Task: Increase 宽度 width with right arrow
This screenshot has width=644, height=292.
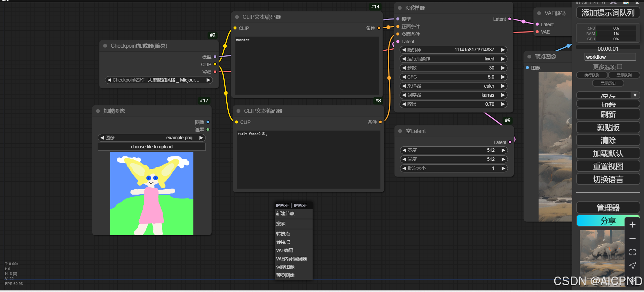Action: [x=503, y=150]
